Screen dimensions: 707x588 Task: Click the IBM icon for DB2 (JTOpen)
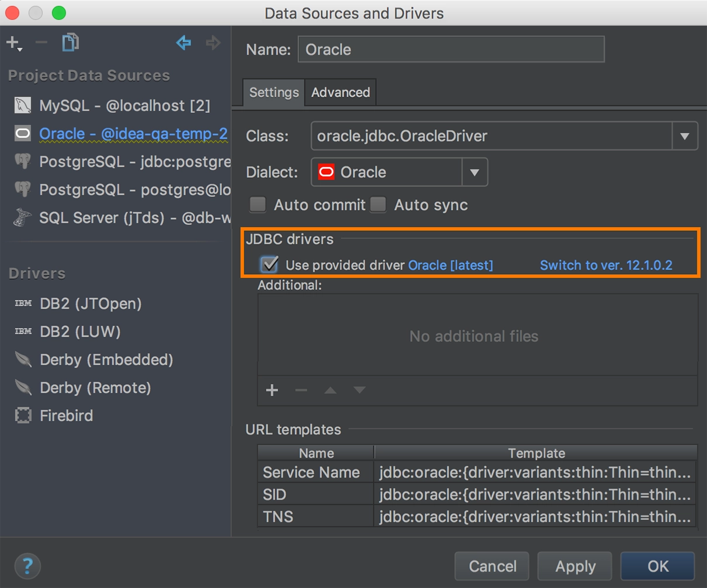point(23,303)
